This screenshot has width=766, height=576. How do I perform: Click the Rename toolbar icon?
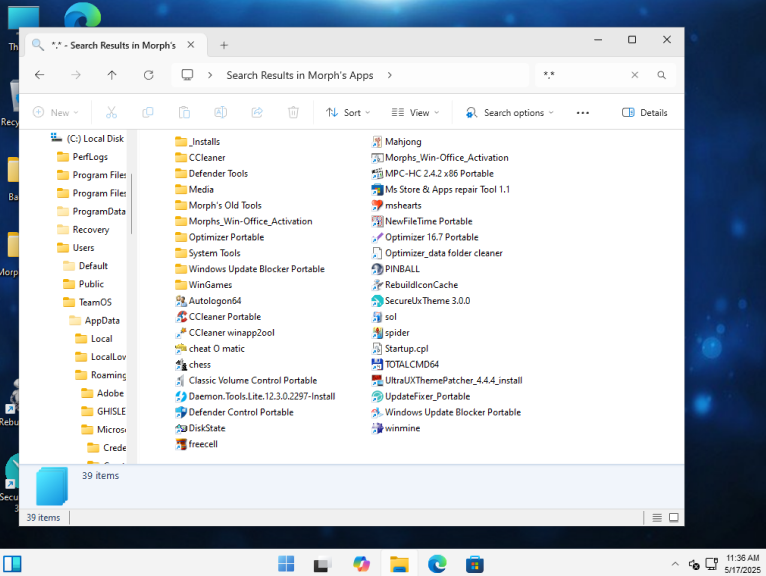(x=220, y=113)
